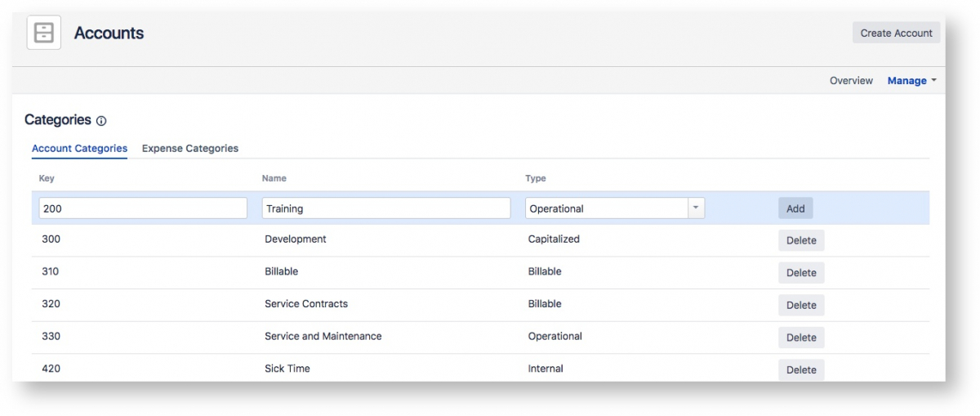
Task: Click the Accounts cabinet icon
Action: (44, 34)
